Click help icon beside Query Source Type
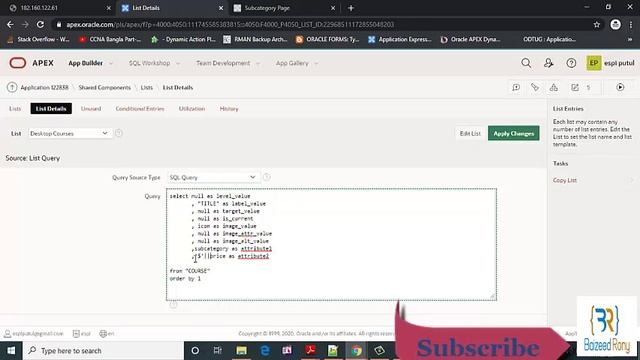 [x=266, y=177]
